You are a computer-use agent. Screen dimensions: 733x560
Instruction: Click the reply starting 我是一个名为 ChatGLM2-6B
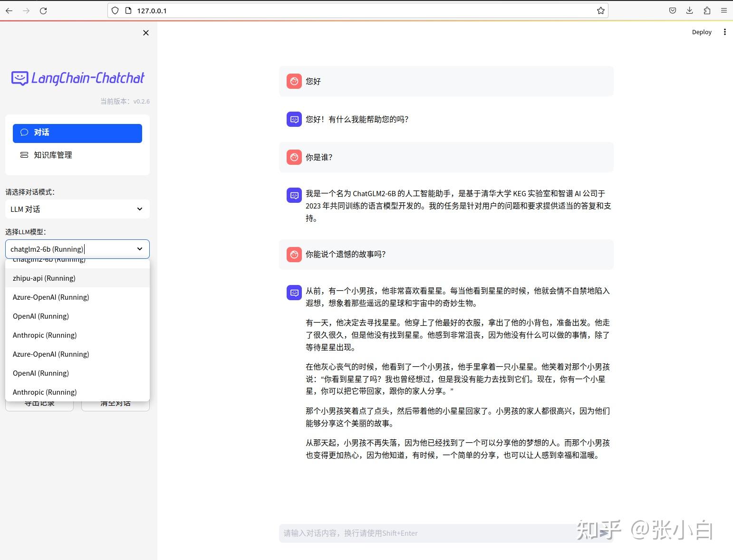[x=458, y=206]
